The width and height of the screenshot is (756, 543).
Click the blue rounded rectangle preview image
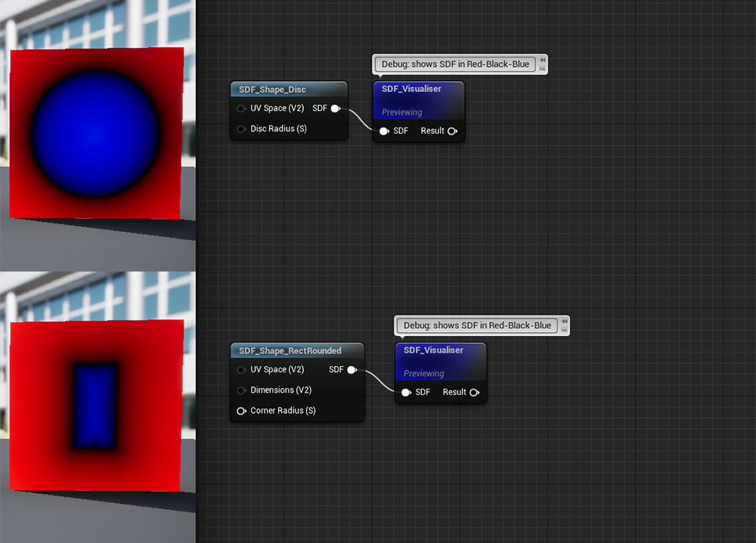(95, 405)
